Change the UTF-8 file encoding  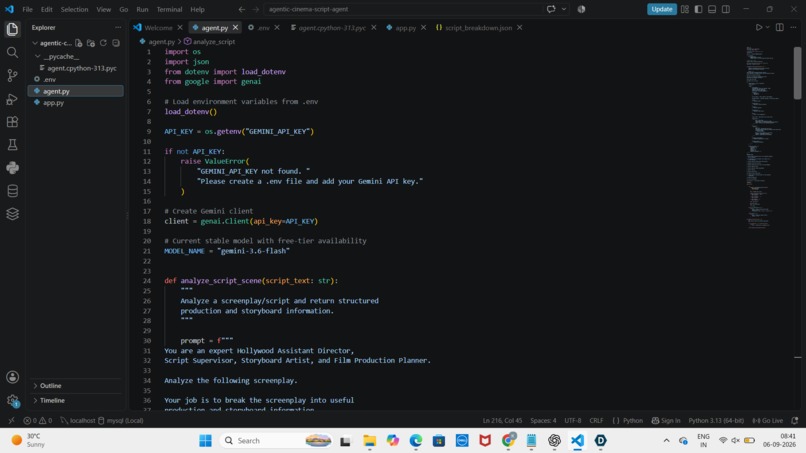[x=573, y=420]
